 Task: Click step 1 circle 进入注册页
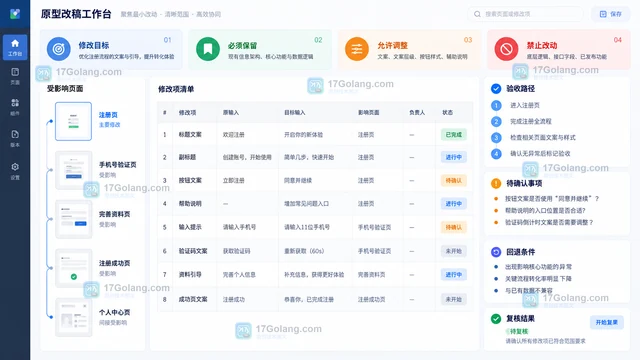click(x=496, y=105)
